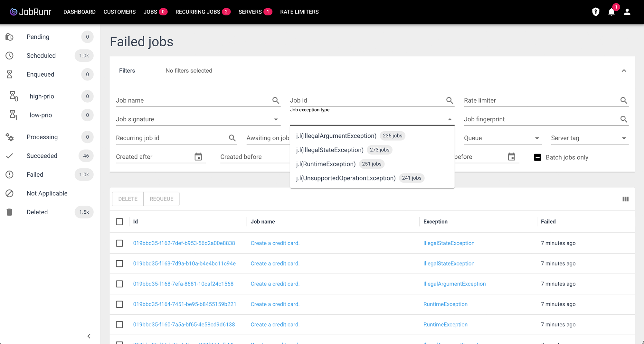Open the Job signature dropdown
The height and width of the screenshot is (344, 644).
click(276, 119)
